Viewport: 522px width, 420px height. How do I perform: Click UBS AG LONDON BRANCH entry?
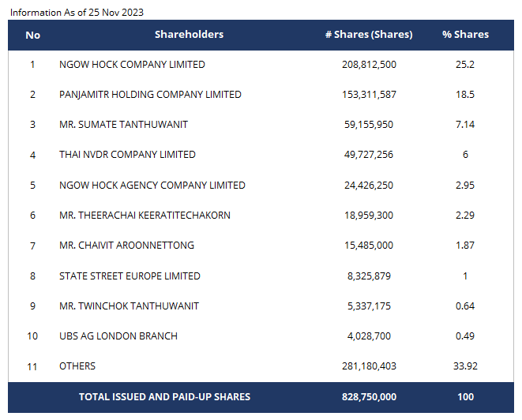point(118,336)
